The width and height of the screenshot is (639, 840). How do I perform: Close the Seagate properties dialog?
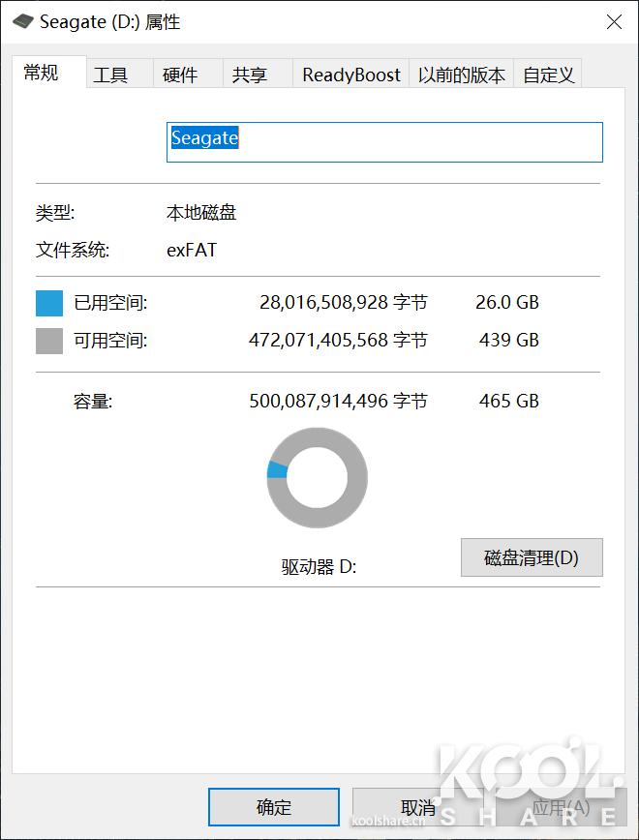614,22
